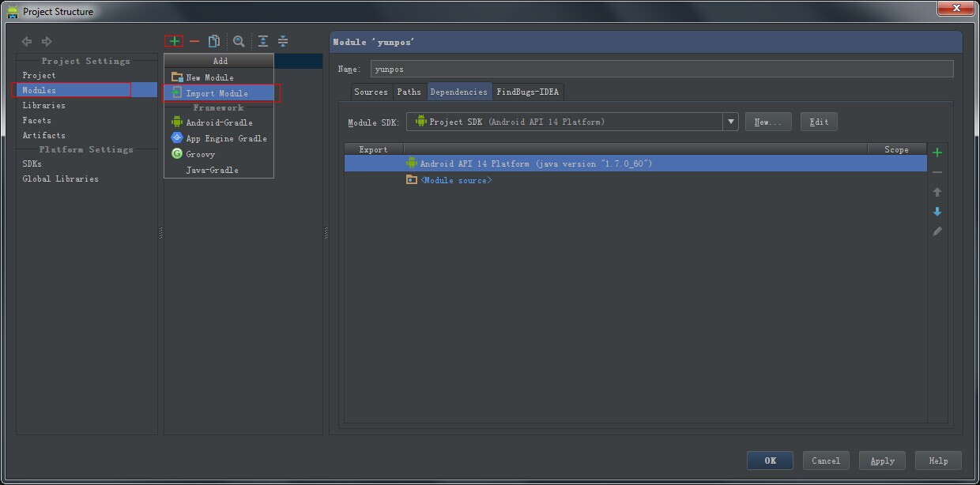Click the Android-Gradle robot icon
The image size is (980, 485).
click(177, 122)
